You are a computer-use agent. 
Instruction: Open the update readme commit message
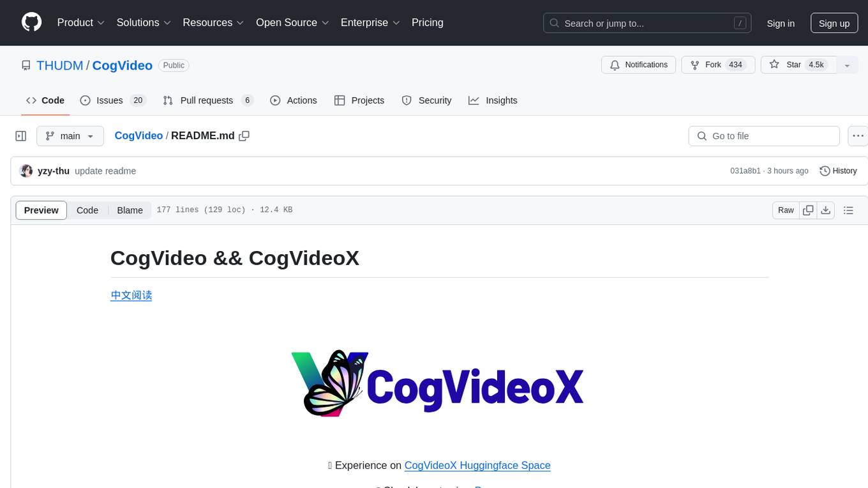coord(105,171)
